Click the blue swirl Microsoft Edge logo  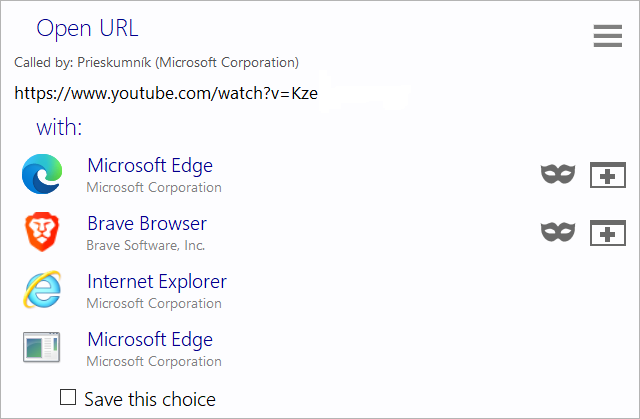pyautogui.click(x=42, y=174)
